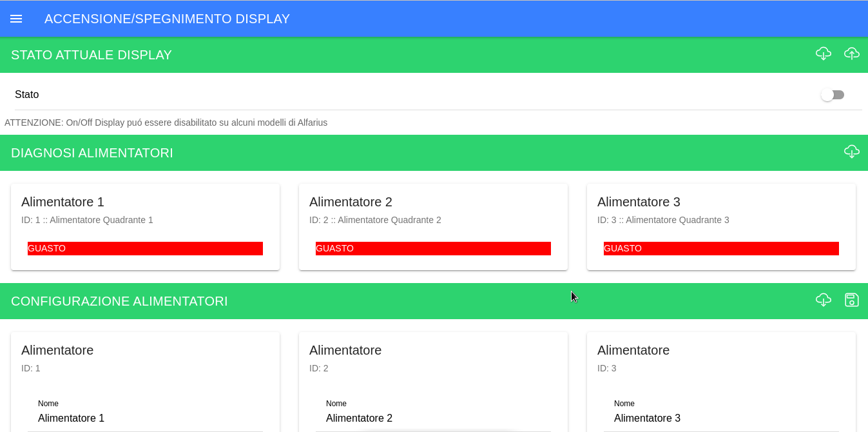Click 'ID: 1' in configuration card
This screenshot has width=868, height=432.
tap(31, 368)
